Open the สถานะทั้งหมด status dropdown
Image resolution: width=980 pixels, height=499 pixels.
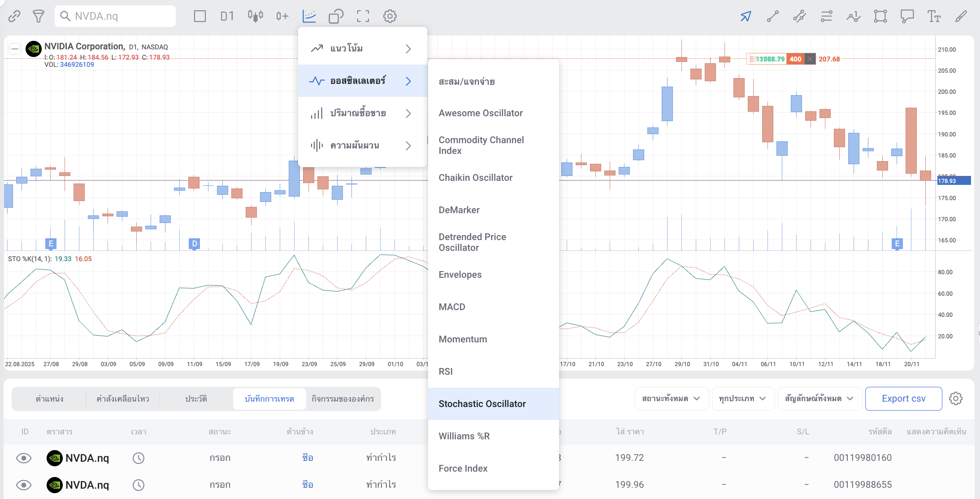[x=671, y=398]
